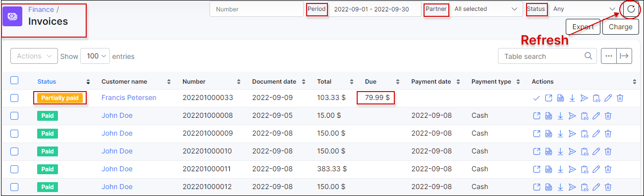This screenshot has width=644, height=196.
Task: Open the Show 100 entries dropdown
Action: coord(95,56)
